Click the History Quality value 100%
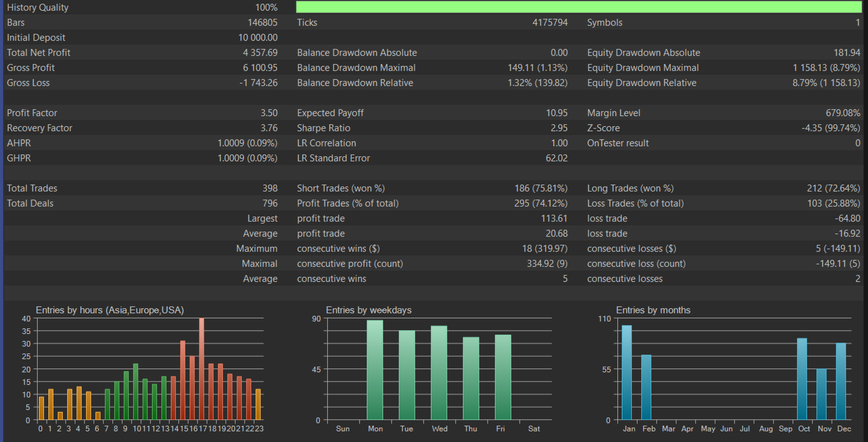The image size is (868, 442). click(266, 8)
